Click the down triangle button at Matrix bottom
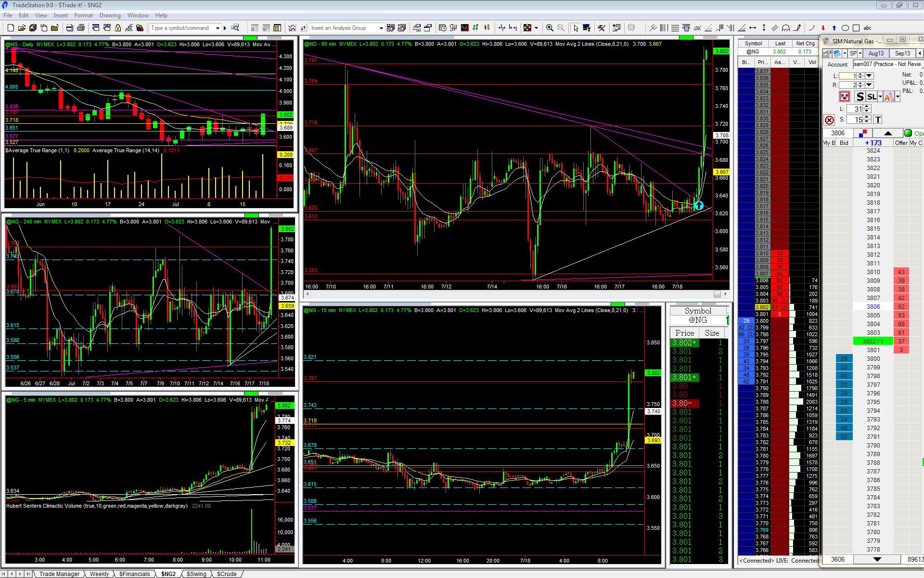 point(877,559)
